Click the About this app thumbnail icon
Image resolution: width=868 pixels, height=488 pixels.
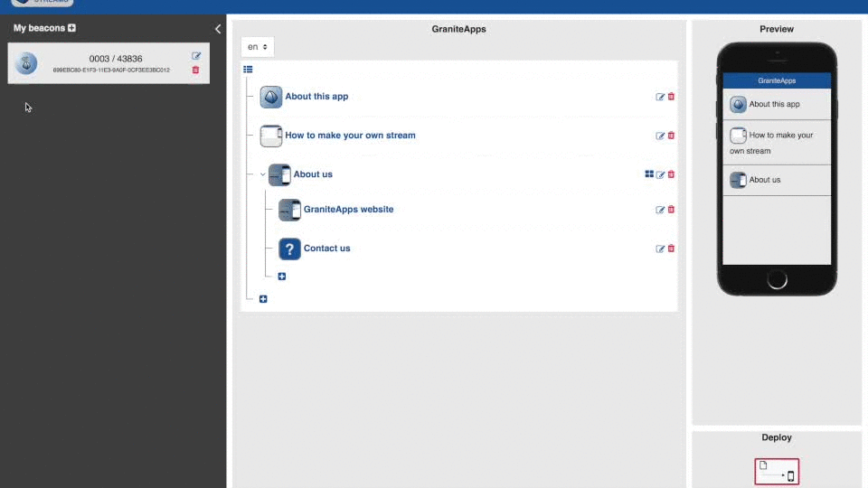pos(270,97)
